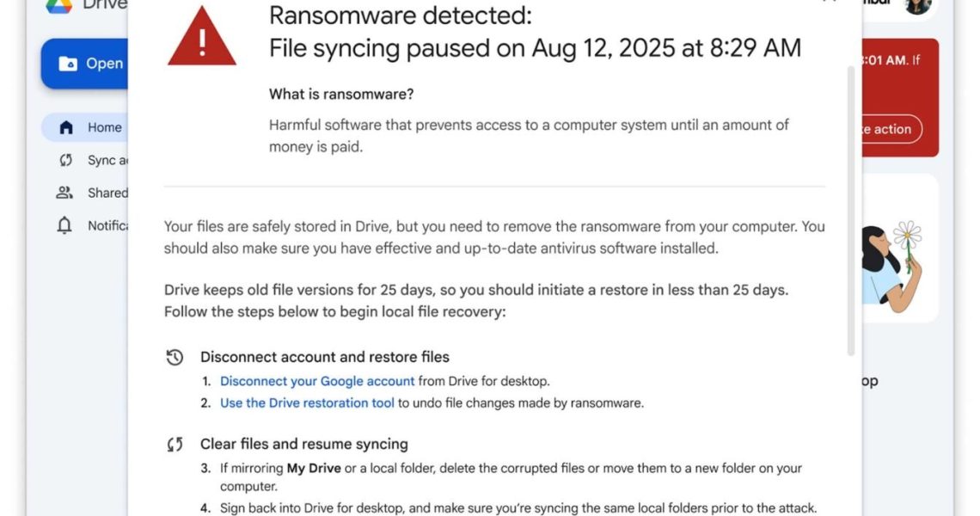980x516 pixels.
Task: Click the red warning triangle icon
Action: [202, 37]
